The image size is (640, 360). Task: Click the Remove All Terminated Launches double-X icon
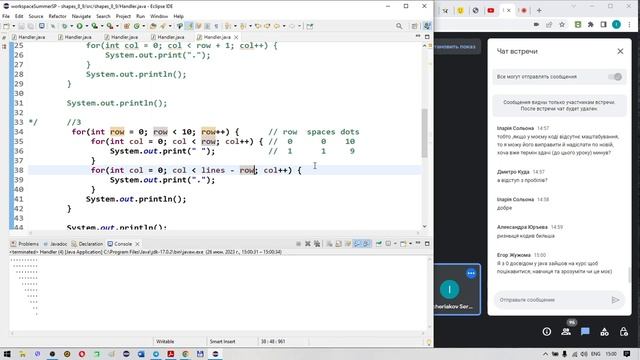pyautogui.click(x=317, y=244)
